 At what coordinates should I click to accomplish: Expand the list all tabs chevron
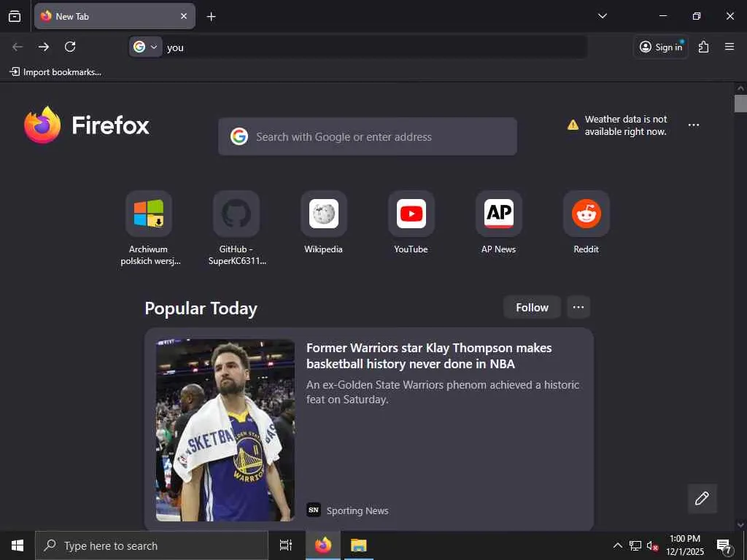[x=602, y=16]
